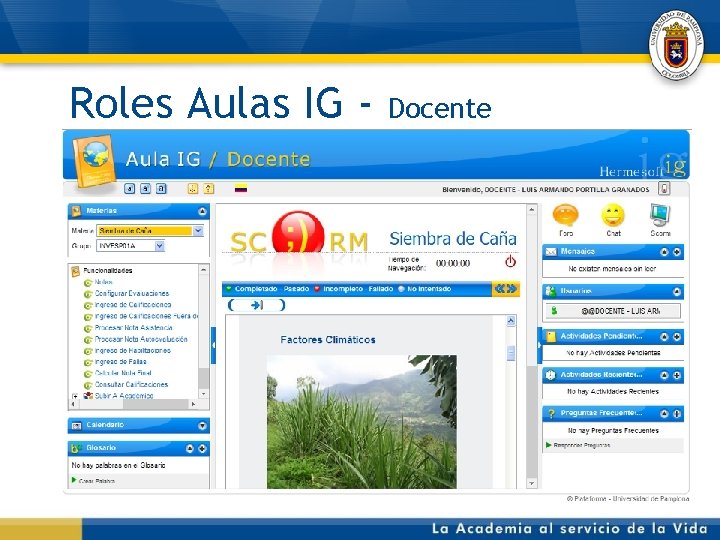Click the @@DOCENTE - LUIS ARM user button
720x540 pixels.
[613, 311]
